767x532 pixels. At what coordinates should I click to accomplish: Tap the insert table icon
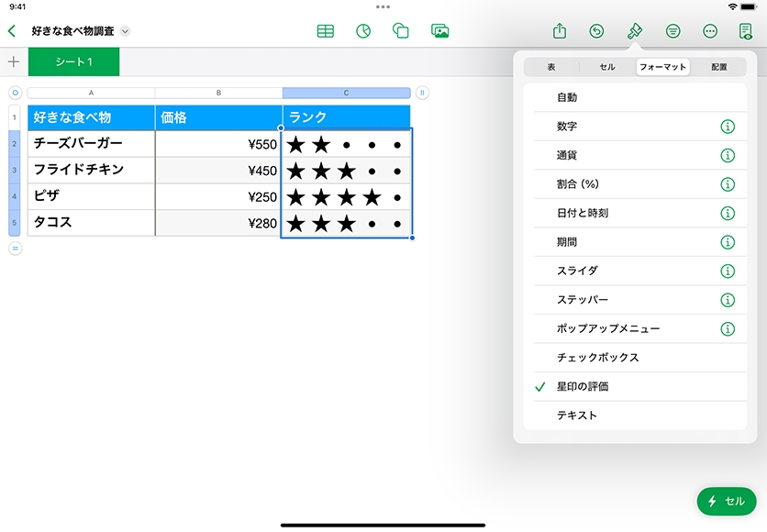click(x=325, y=31)
